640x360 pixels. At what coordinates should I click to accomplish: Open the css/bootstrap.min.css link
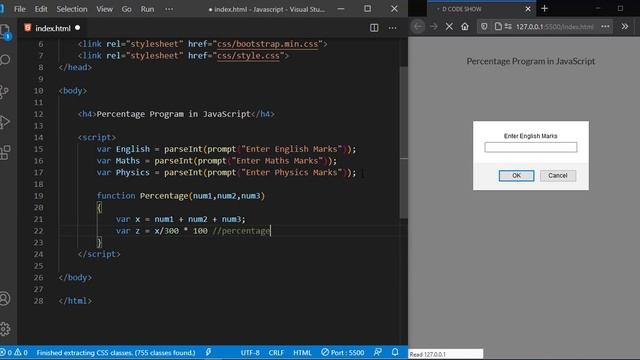pyautogui.click(x=267, y=44)
